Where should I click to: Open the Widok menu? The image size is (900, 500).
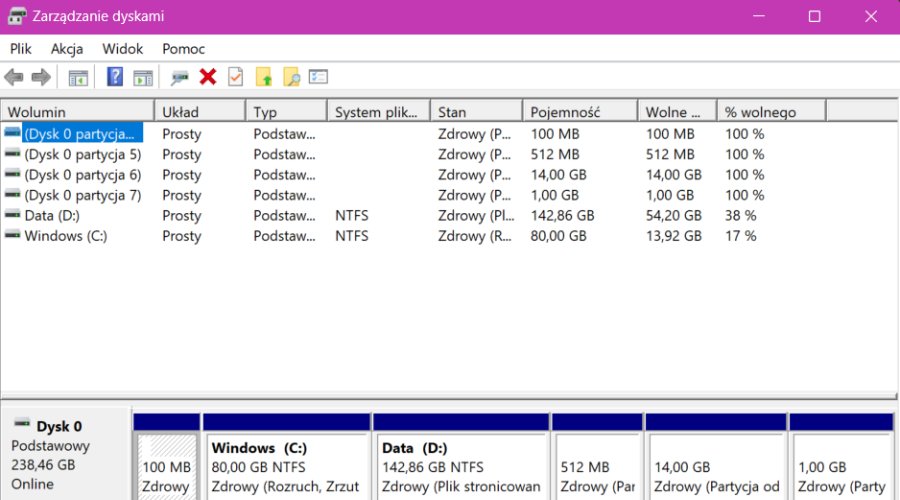click(122, 48)
